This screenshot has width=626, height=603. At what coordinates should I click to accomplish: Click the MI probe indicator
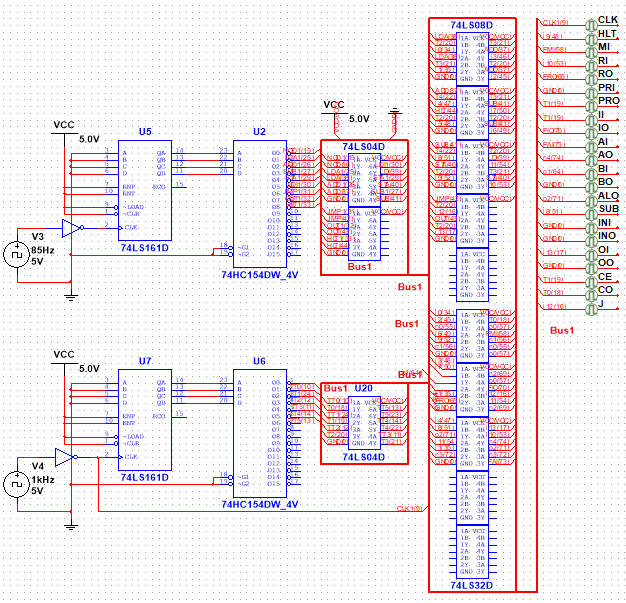(x=591, y=52)
